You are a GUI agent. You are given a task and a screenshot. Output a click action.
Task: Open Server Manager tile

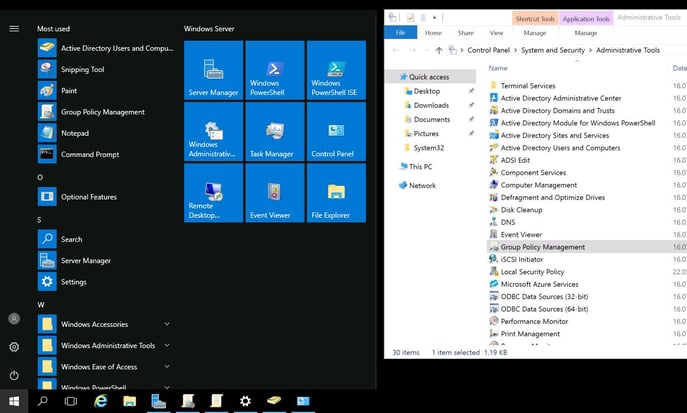213,70
